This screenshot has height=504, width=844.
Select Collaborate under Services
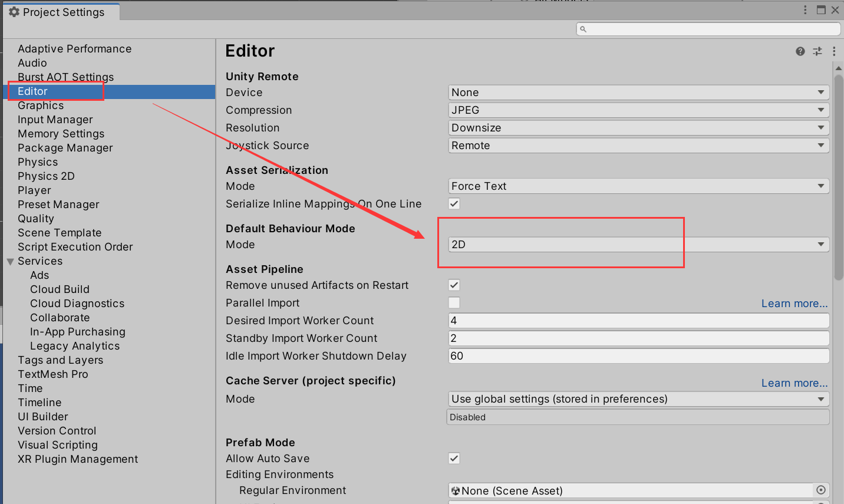click(x=60, y=318)
